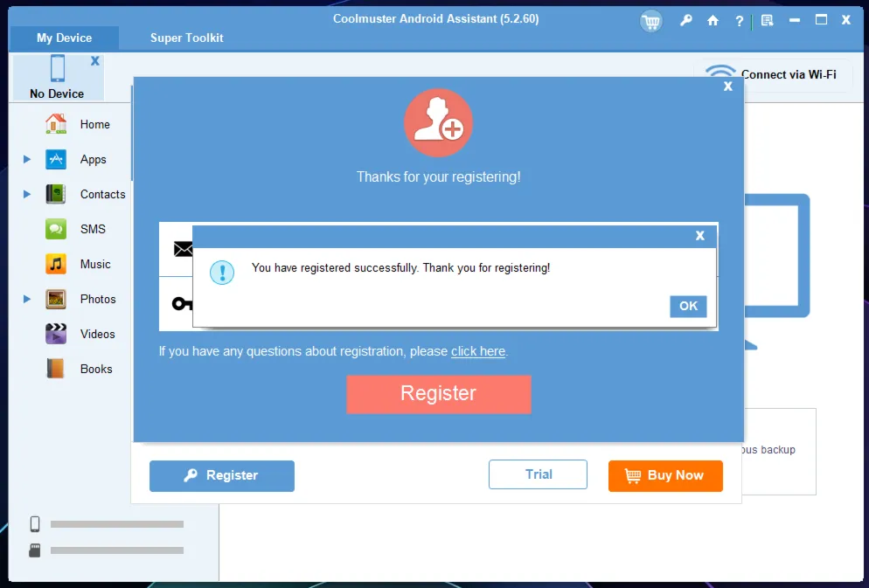Screen dimensions: 869x588
Task: Open Apps icon in sidebar
Action: coord(56,160)
